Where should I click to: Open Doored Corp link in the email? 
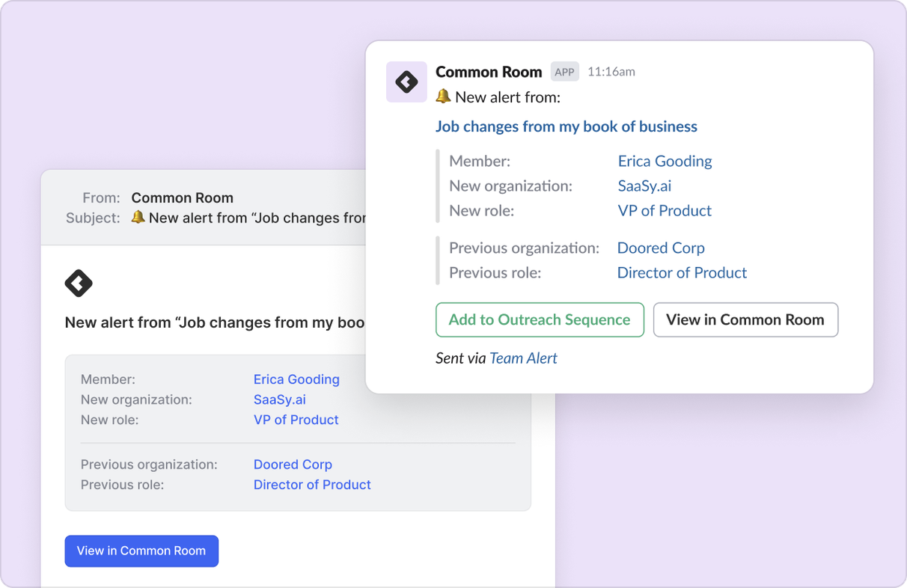coord(293,465)
